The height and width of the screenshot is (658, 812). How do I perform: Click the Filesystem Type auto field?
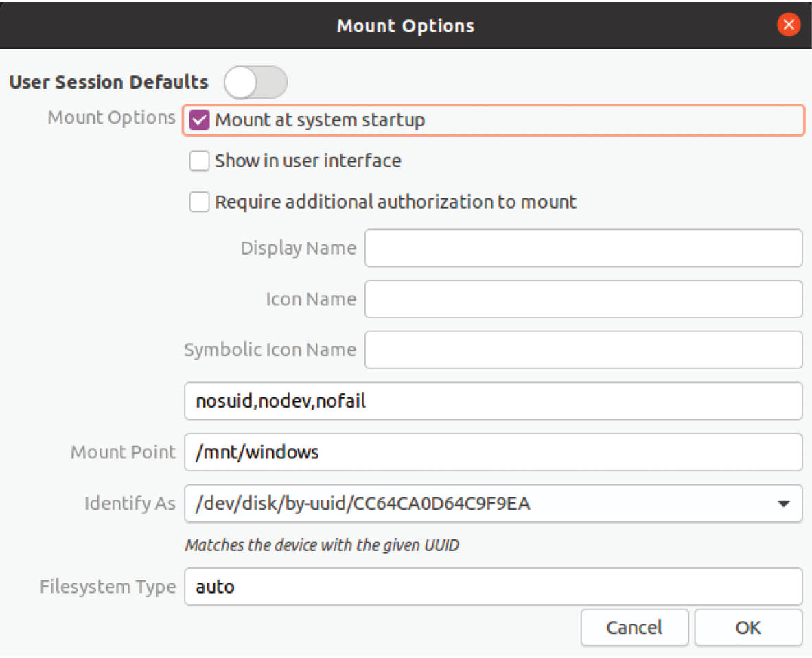click(x=493, y=587)
